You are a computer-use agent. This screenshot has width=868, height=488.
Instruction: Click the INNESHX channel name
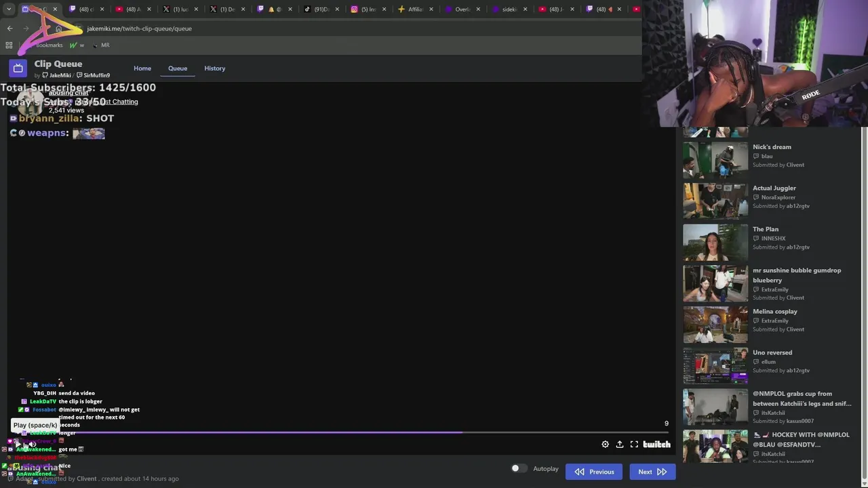773,239
